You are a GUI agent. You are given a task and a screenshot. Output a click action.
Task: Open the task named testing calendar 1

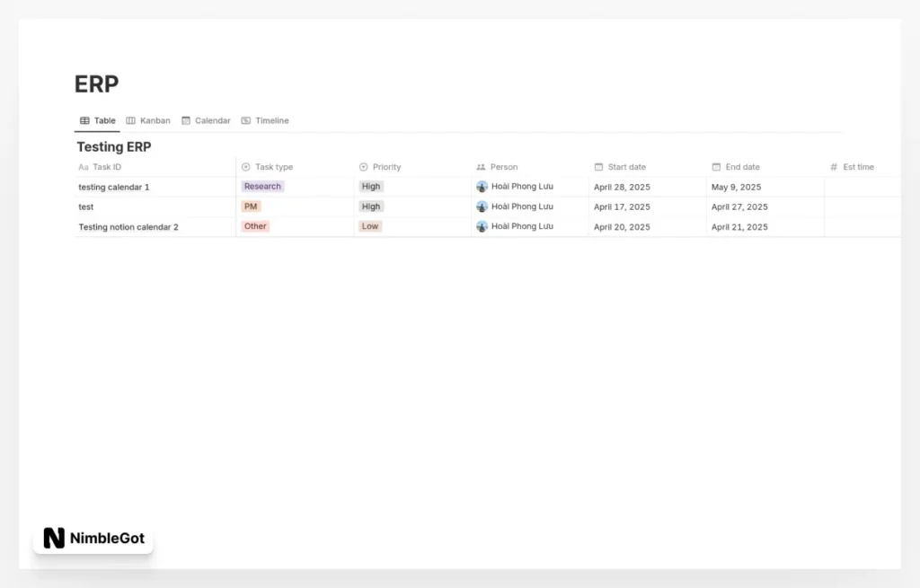pos(114,187)
